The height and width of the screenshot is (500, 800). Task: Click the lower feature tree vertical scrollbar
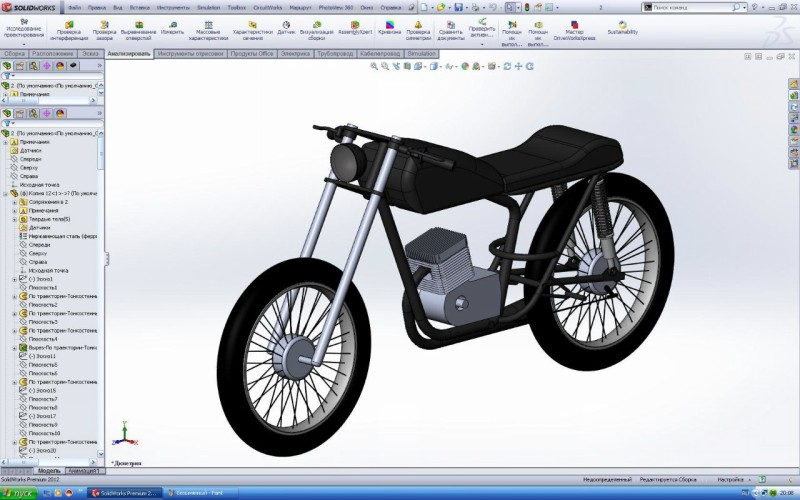point(101,293)
